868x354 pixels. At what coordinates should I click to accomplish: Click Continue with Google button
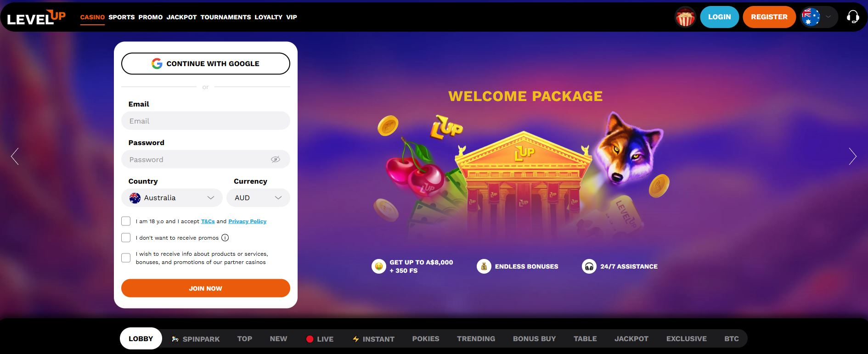206,63
